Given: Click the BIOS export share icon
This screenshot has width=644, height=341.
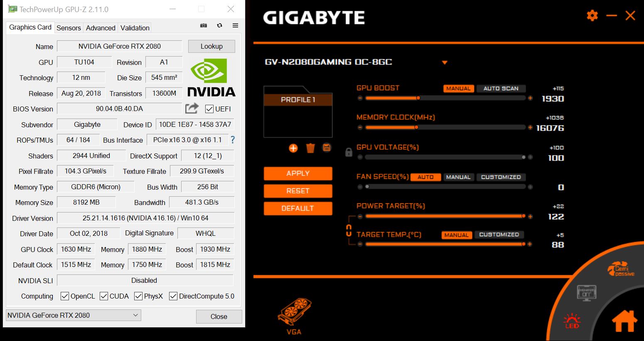Looking at the screenshot, I should click(x=192, y=109).
